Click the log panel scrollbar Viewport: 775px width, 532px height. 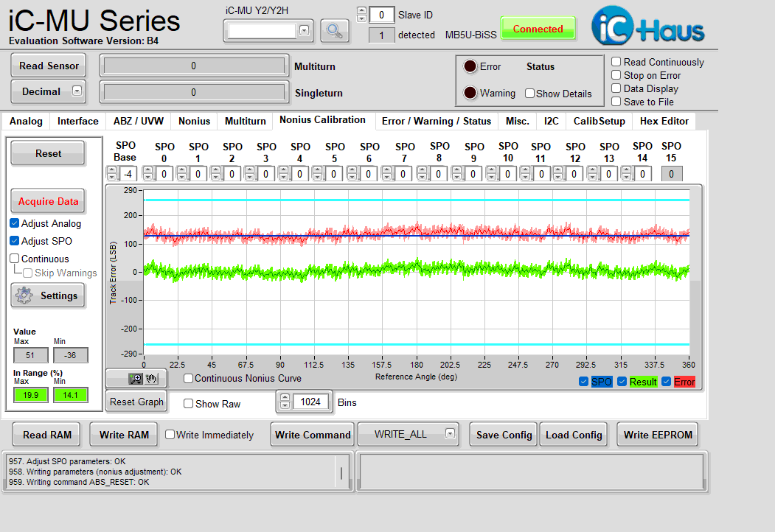click(x=341, y=472)
